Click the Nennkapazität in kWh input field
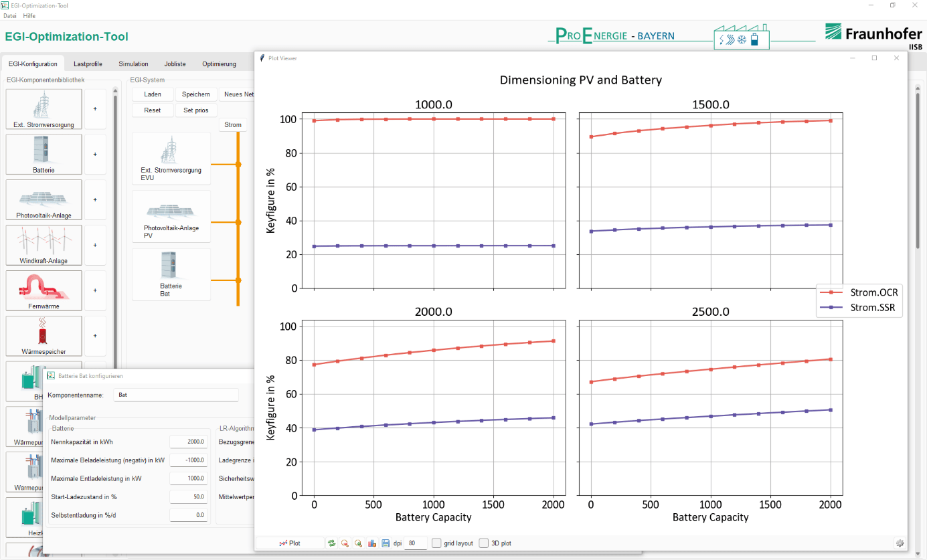This screenshot has height=560, width=927. coord(188,442)
